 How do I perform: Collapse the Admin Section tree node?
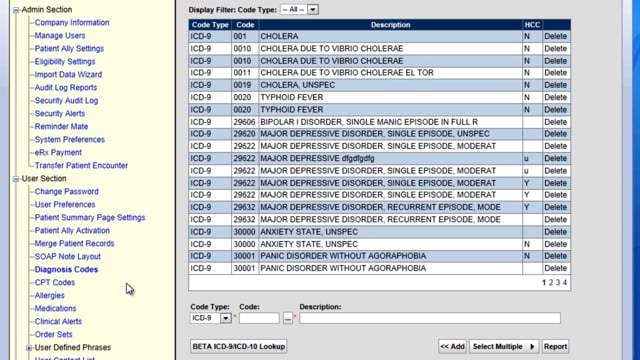(16, 10)
